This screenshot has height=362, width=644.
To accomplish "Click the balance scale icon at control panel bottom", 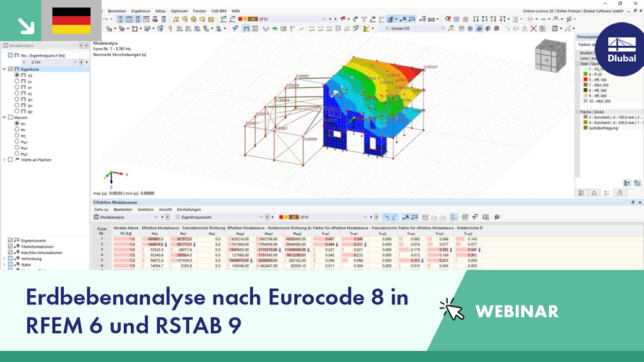I will [594, 193].
